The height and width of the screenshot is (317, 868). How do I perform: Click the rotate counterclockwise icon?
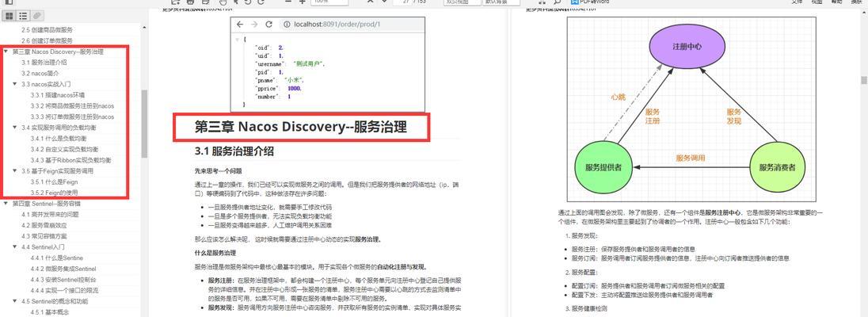click(247, 2)
